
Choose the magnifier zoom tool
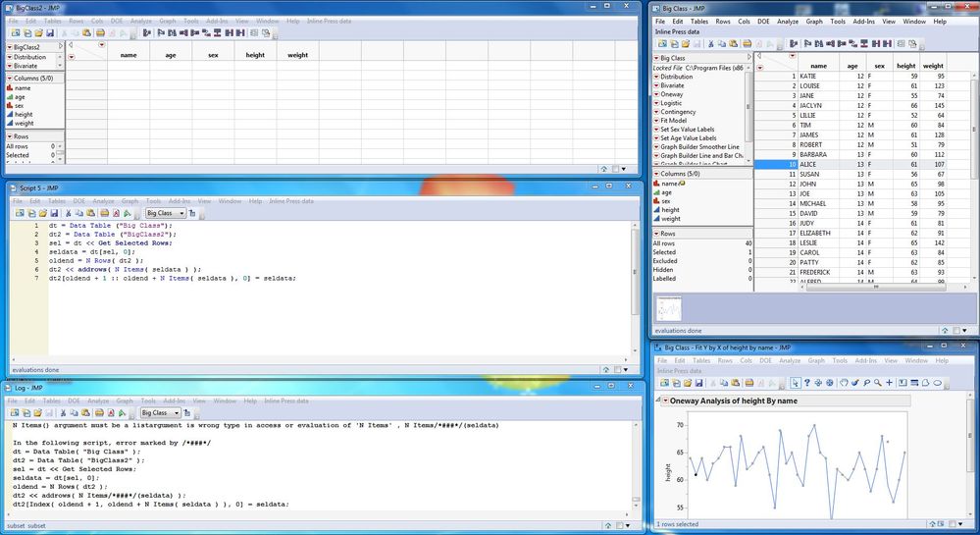click(878, 383)
